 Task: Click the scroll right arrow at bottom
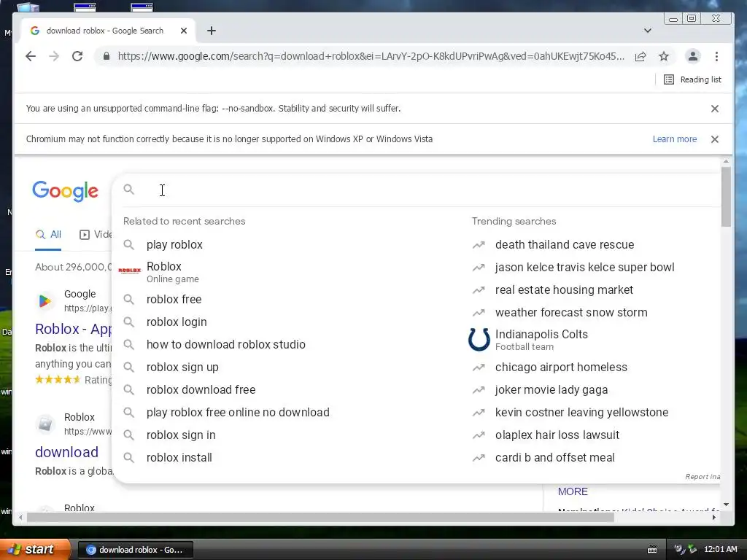(713, 517)
